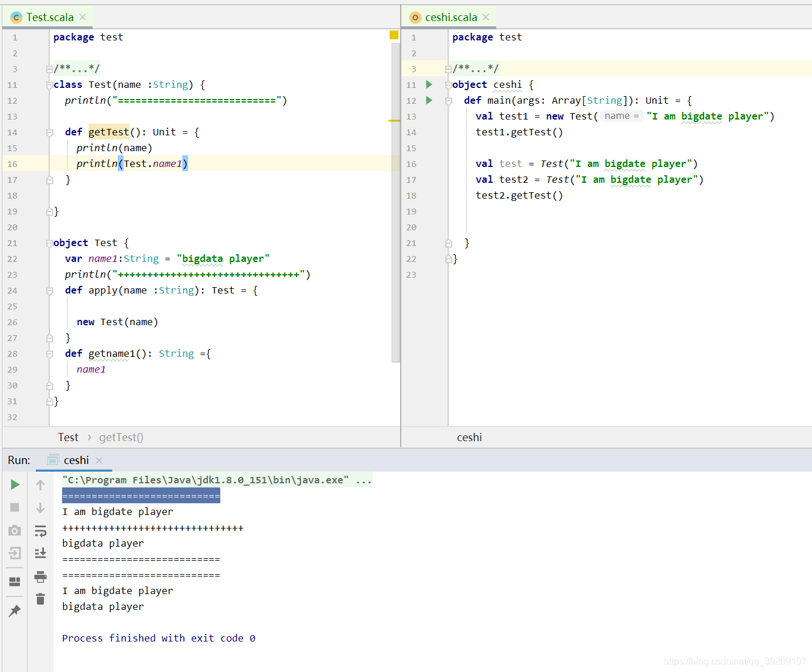The height and width of the screenshot is (672, 812).
Task: Pin the Run tab with pin icon
Action: pos(15,611)
